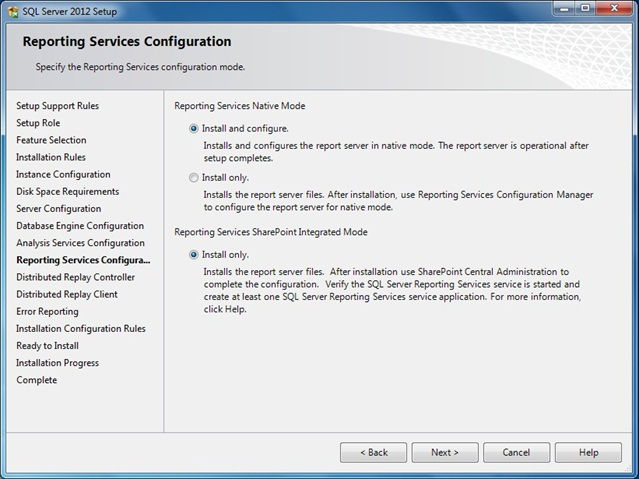The height and width of the screenshot is (479, 639).
Task: Select Installation Rules step in sidebar
Action: [51, 157]
